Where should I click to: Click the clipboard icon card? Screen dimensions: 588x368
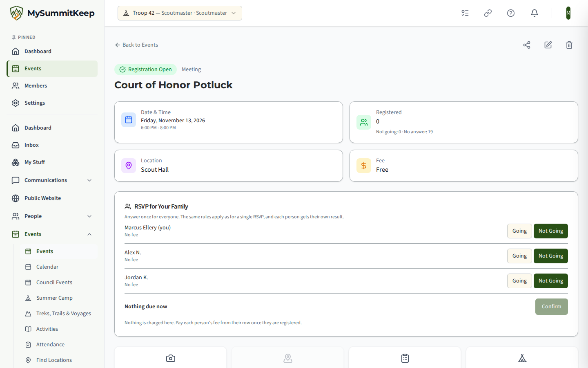(405, 358)
